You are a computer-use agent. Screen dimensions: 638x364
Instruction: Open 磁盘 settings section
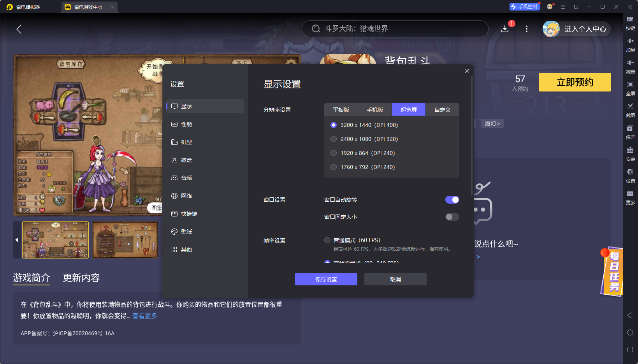click(x=205, y=160)
